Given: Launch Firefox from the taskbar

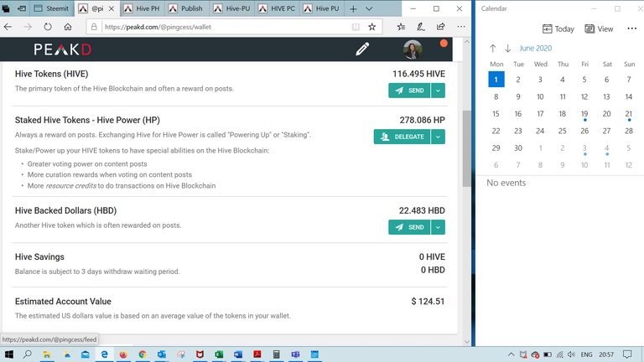Looking at the screenshot, I should pos(123,354).
